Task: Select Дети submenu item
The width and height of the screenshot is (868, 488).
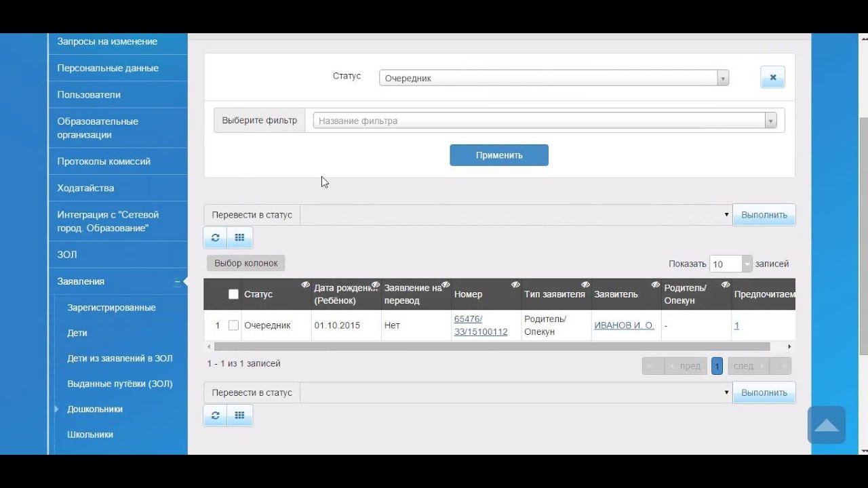Action: point(77,333)
